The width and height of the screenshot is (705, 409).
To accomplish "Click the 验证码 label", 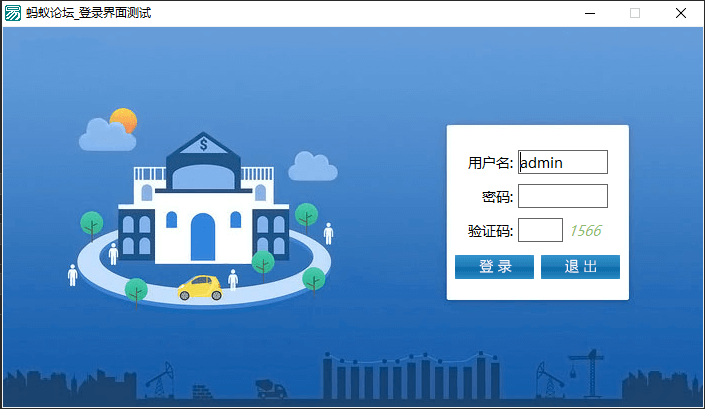I will (x=490, y=231).
